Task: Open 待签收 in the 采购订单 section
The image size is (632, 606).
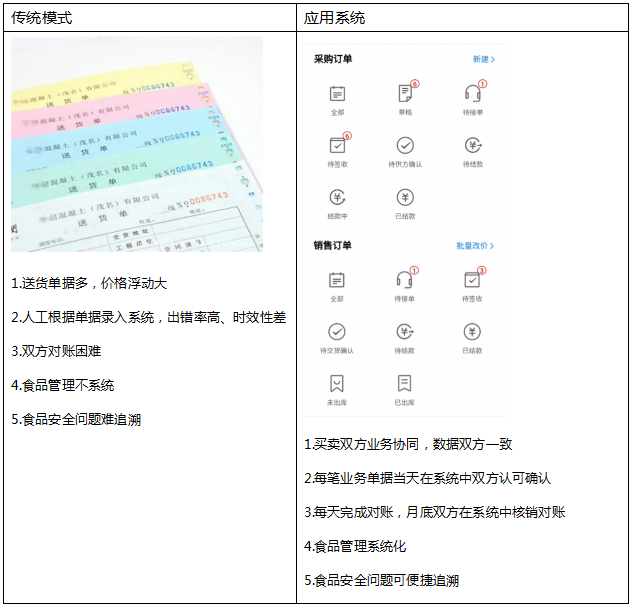Action: [337, 145]
